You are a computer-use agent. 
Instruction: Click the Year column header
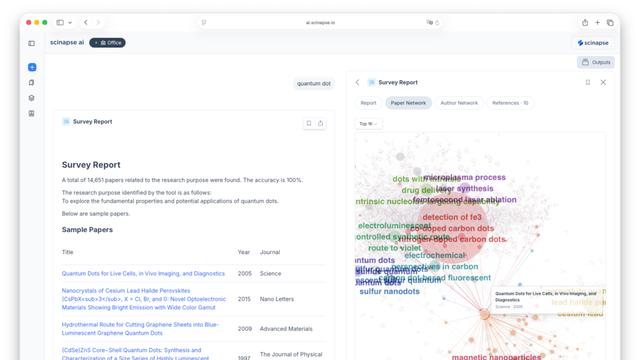(x=244, y=252)
